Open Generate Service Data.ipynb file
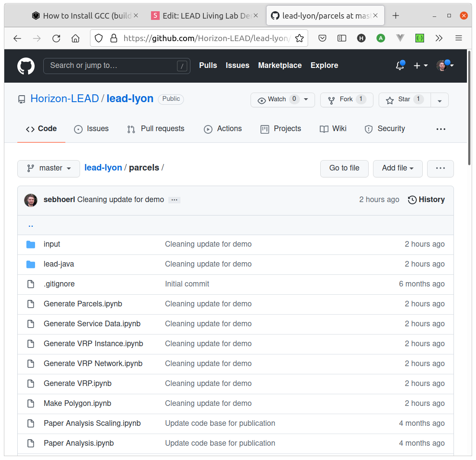The image size is (476, 460). (x=92, y=324)
